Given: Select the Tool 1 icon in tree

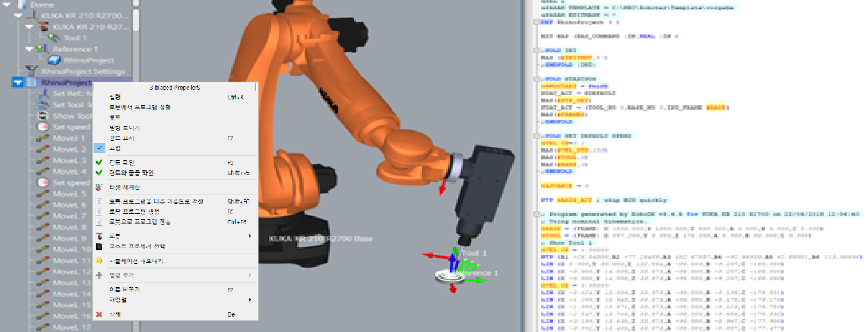Looking at the screenshot, I should (54, 38).
